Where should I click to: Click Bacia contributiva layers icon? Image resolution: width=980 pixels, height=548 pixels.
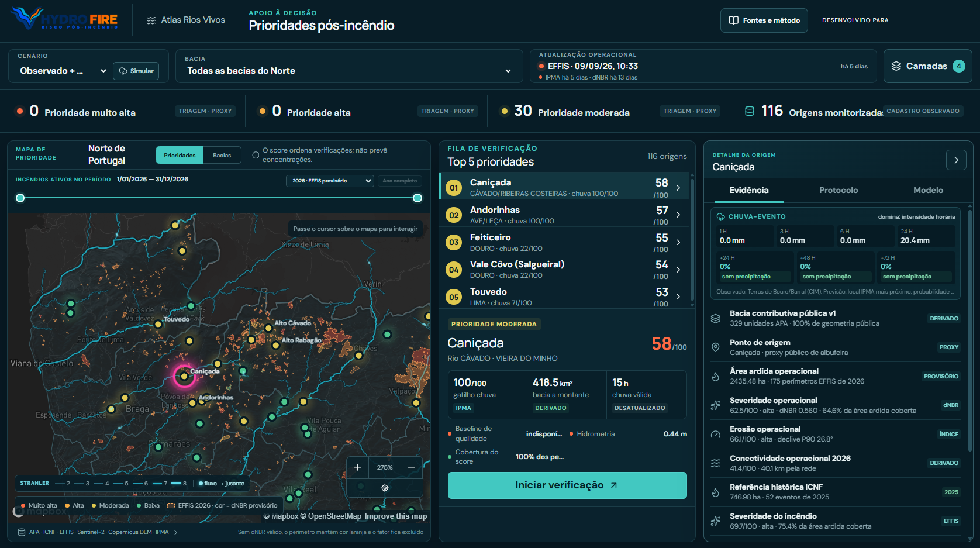pos(715,318)
